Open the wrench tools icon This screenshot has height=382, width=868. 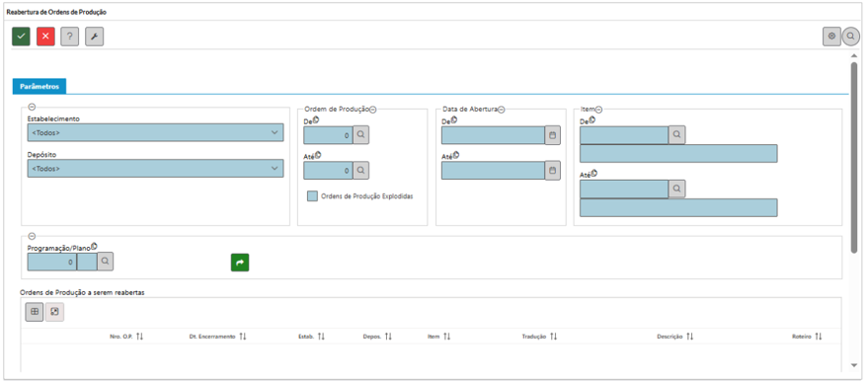click(94, 37)
